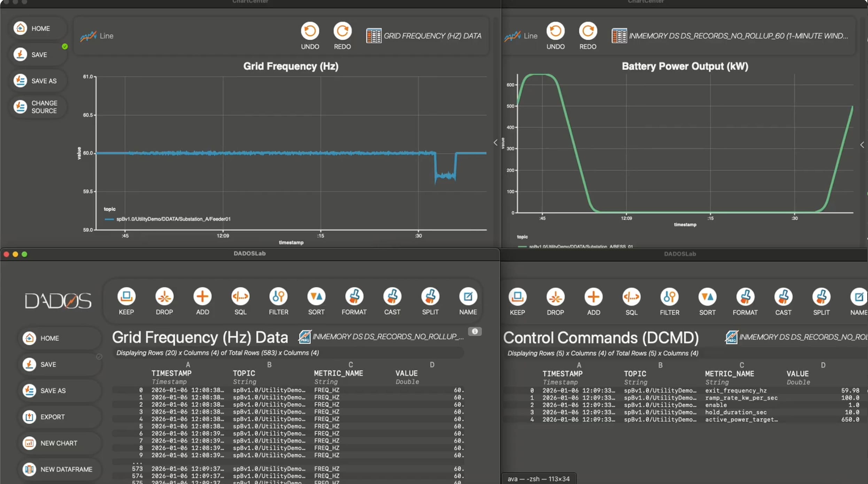This screenshot has width=868, height=484.
Task: Click UNDO in the Grid Frequency chart
Action: click(x=310, y=31)
